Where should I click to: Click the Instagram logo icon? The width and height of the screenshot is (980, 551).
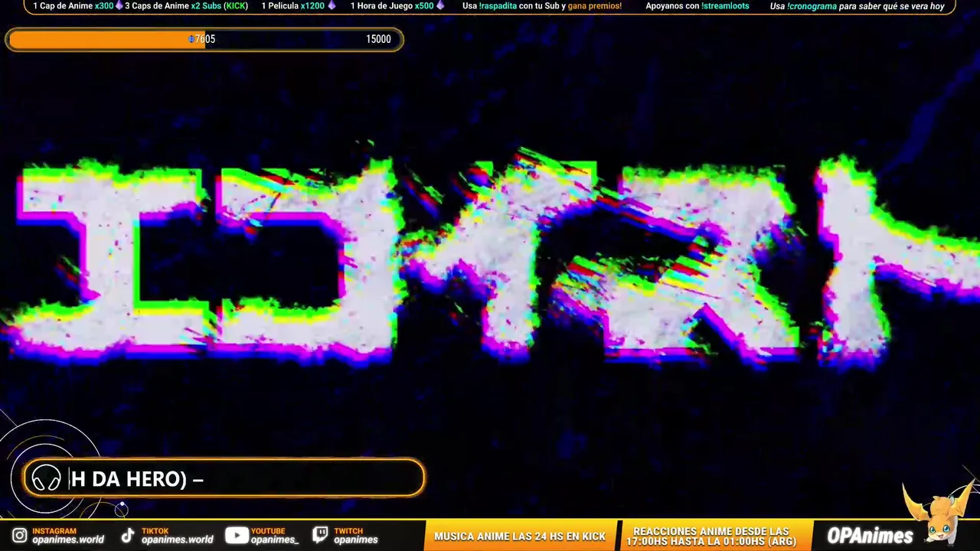pyautogui.click(x=19, y=536)
